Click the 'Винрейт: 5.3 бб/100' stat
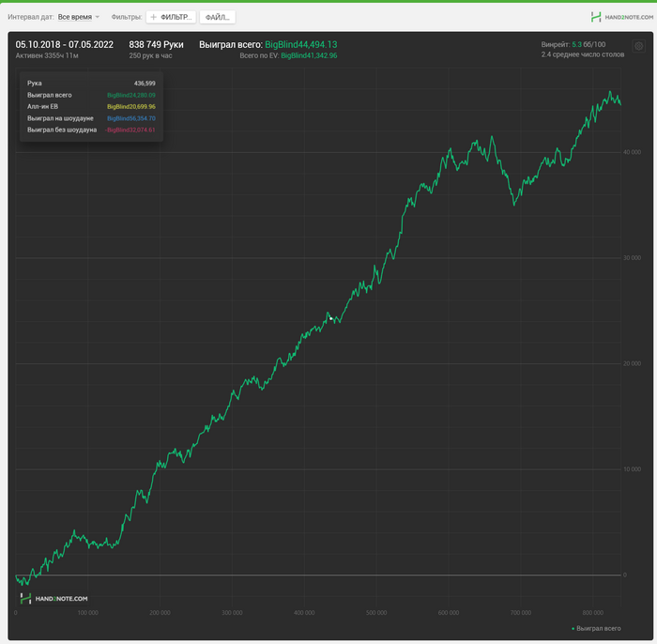This screenshot has height=644, width=657. tap(573, 44)
